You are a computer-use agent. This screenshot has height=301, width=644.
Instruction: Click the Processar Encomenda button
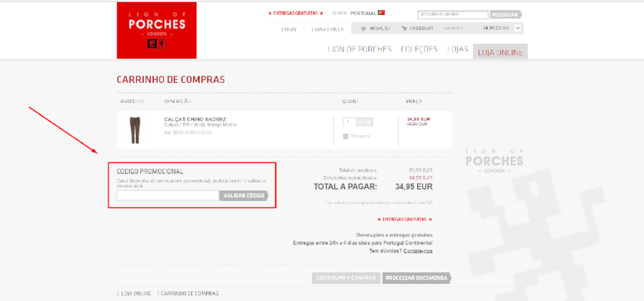coord(416,278)
